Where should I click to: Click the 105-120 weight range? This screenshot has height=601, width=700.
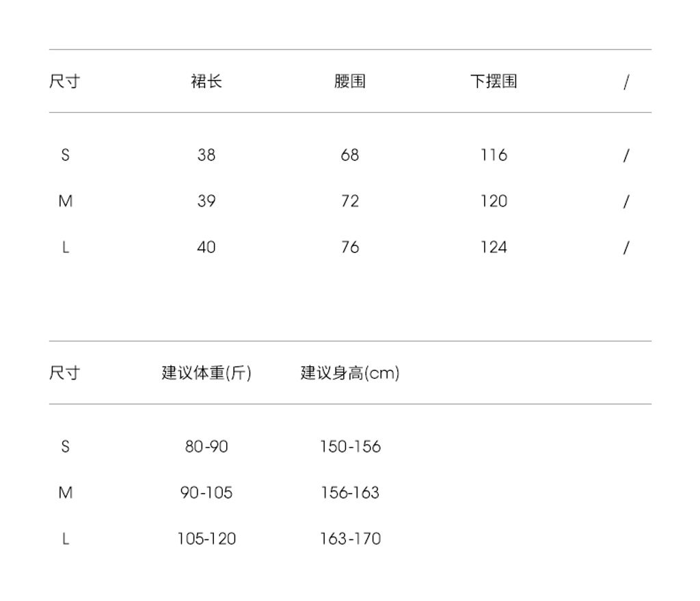[x=206, y=539]
